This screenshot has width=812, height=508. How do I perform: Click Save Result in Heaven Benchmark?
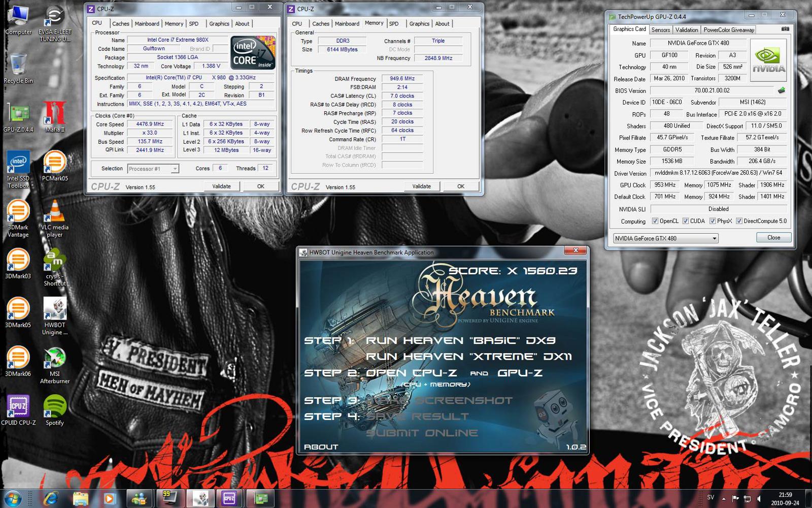pos(417,417)
